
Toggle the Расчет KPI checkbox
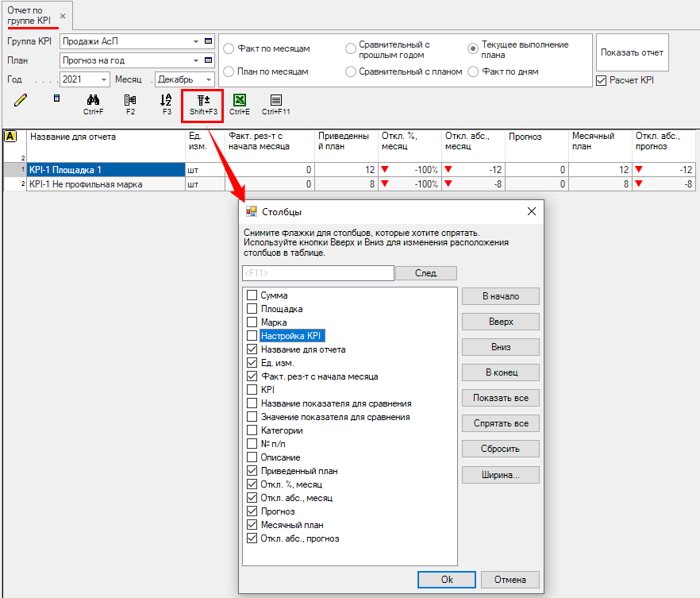(x=601, y=80)
